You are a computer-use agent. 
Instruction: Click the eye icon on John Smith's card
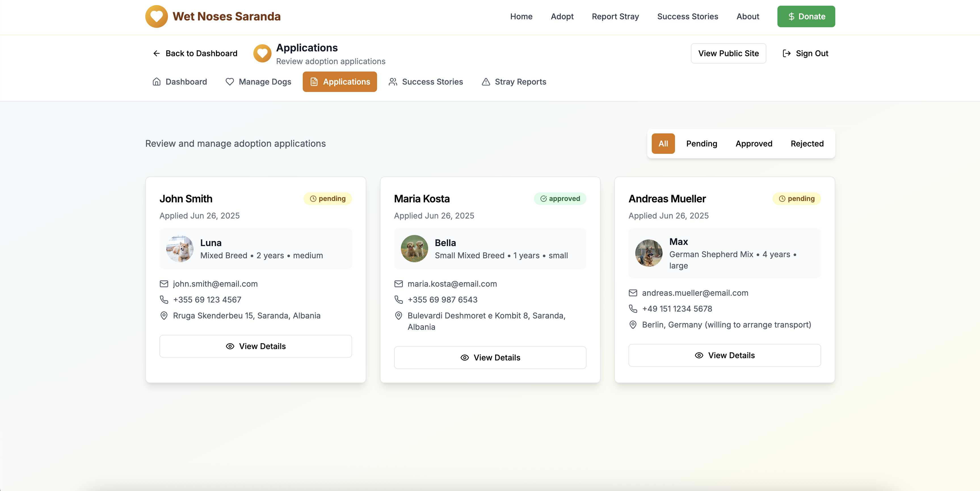pyautogui.click(x=230, y=346)
